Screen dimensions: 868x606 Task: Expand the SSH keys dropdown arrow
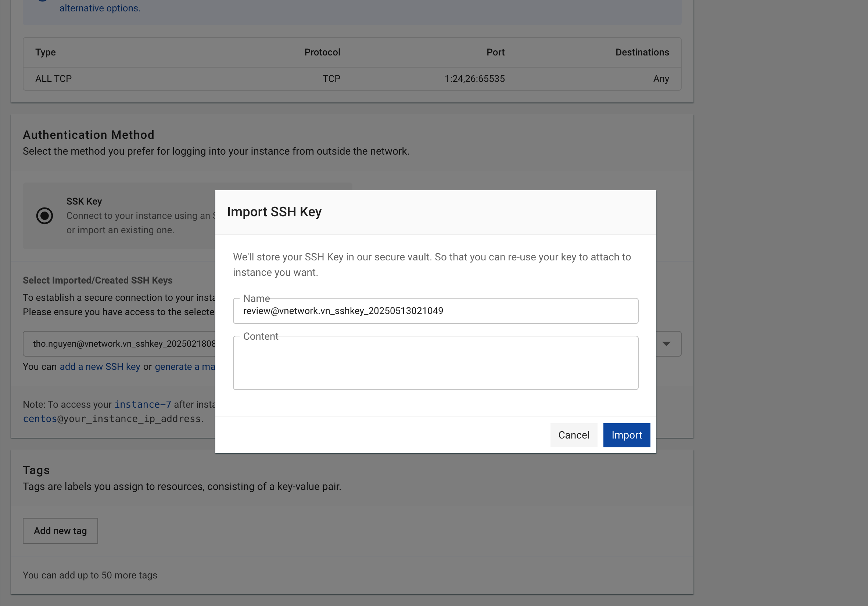[x=666, y=344]
